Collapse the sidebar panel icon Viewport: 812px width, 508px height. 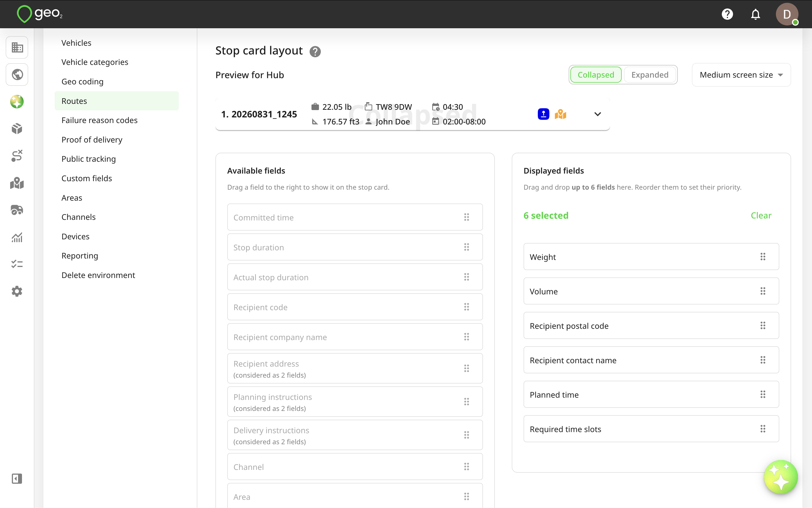[x=17, y=478]
